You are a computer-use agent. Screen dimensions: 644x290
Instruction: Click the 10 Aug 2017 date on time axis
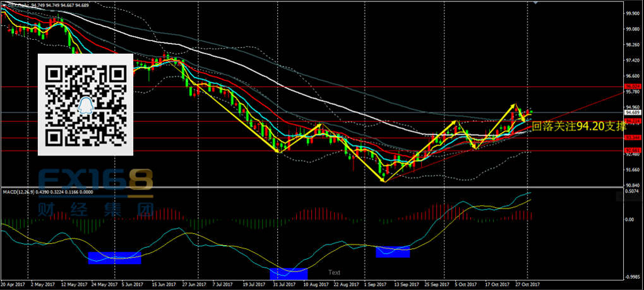point(317,286)
